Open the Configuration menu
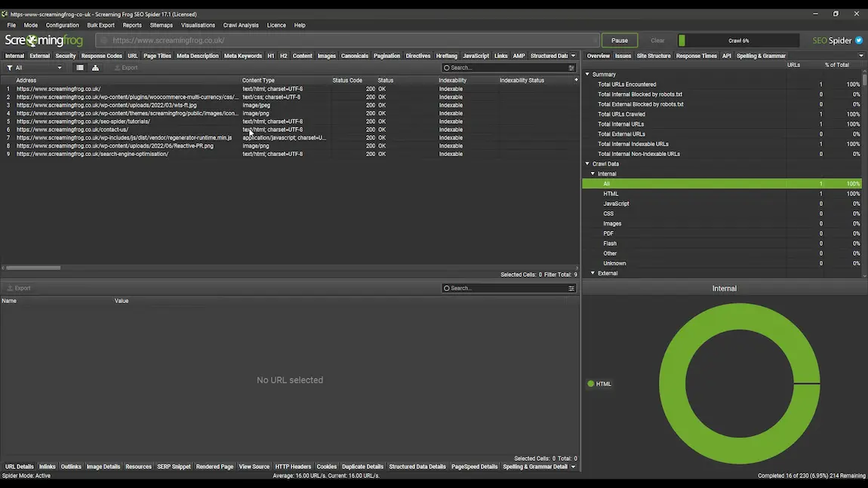868x488 pixels. point(62,25)
